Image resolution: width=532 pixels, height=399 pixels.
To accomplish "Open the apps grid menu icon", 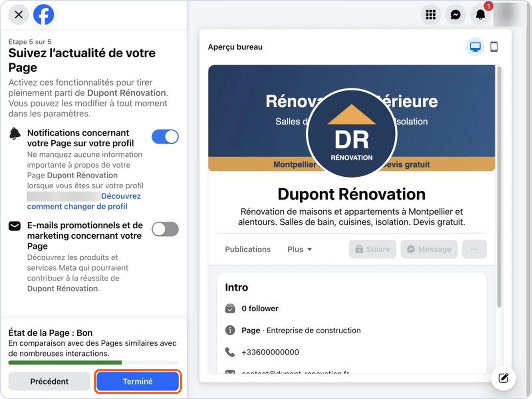I will [x=431, y=15].
